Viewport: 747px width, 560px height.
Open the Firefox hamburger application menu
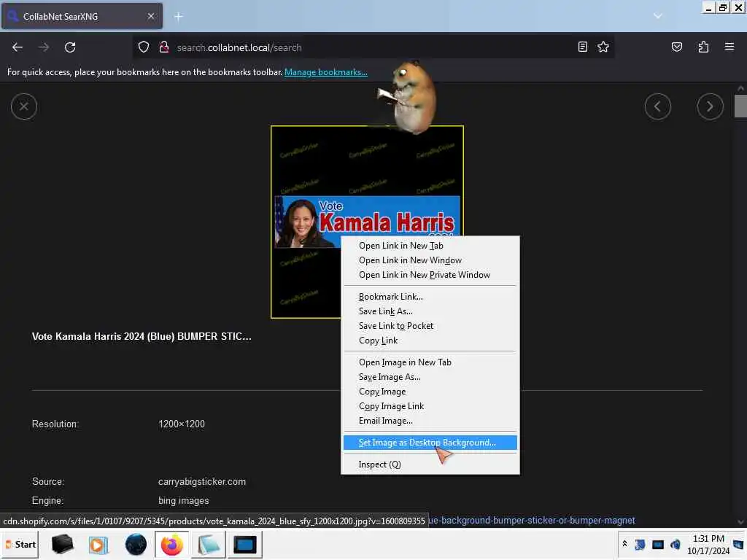tap(729, 47)
